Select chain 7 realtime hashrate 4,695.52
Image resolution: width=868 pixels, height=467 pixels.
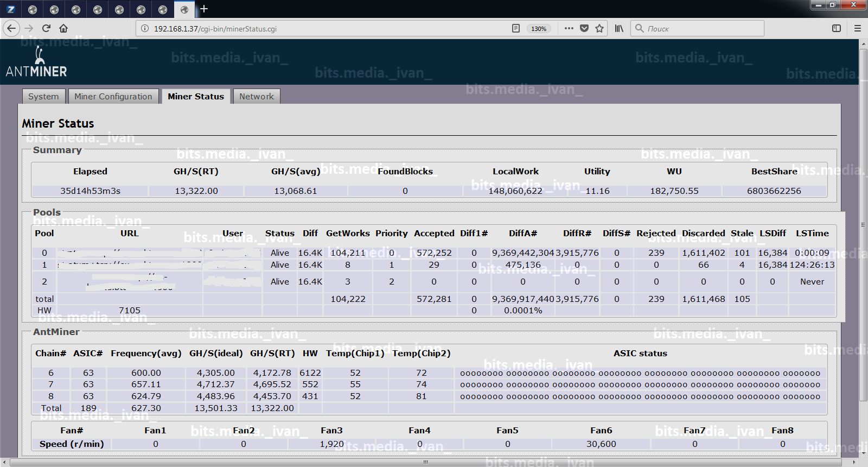(272, 384)
